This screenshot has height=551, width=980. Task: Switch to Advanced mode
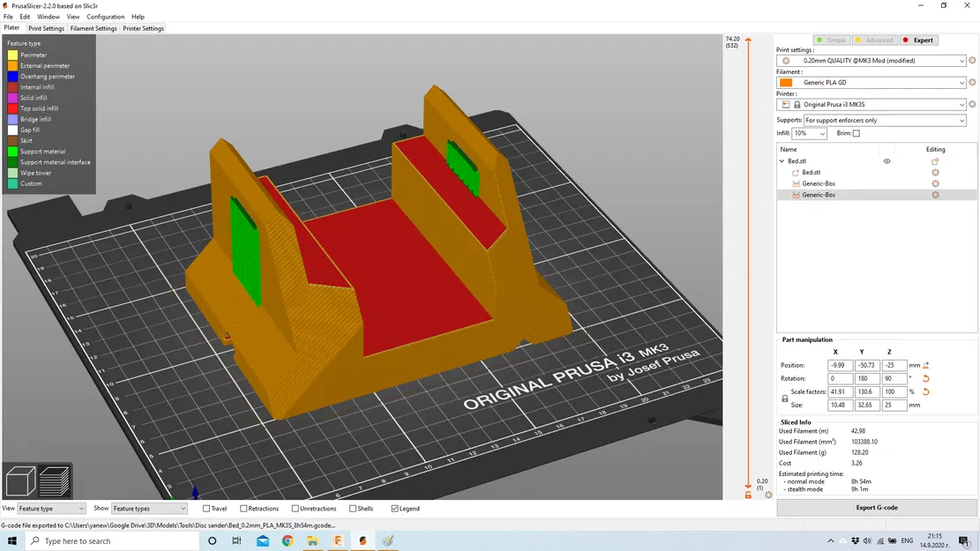point(874,40)
